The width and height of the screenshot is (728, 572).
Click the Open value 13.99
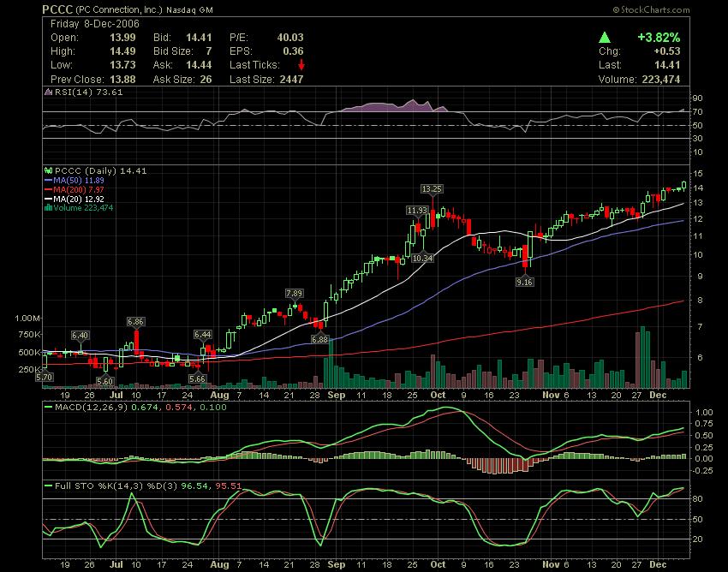pyautogui.click(x=122, y=38)
